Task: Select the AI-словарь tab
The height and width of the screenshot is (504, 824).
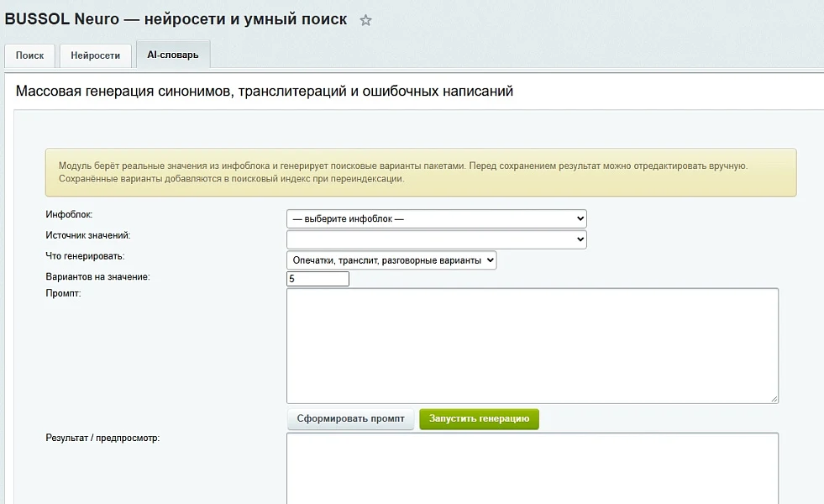Action: pos(173,55)
